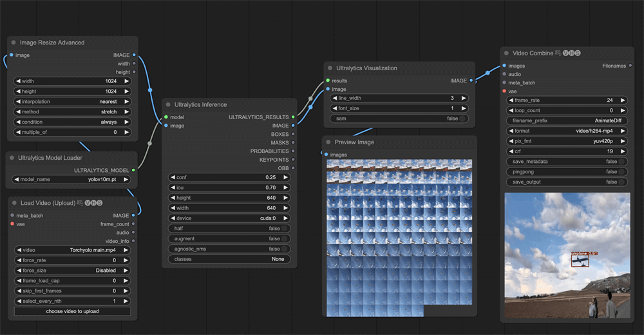
Task: Click the Ultralytics Inference node title
Action: [x=200, y=105]
